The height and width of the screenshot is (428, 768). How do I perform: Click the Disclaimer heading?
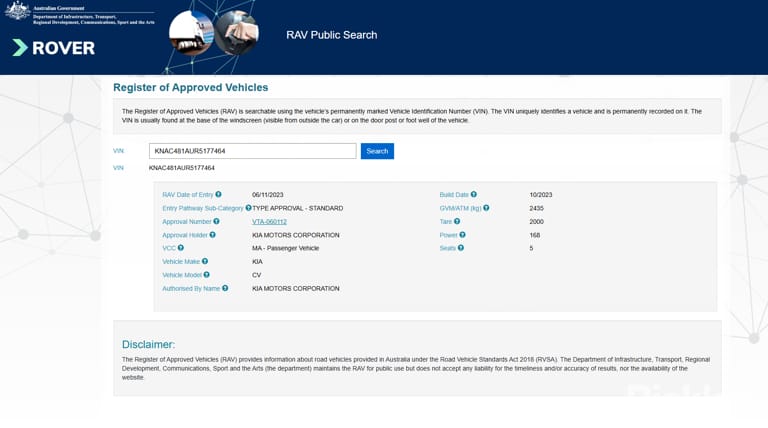pos(148,344)
